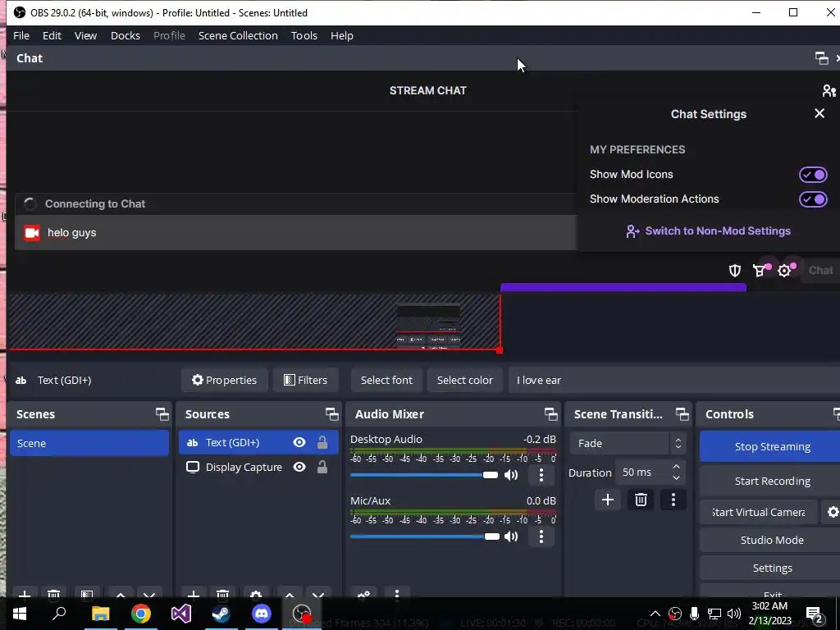The height and width of the screenshot is (630, 840).
Task: Open Properties for the Text source
Action: (225, 380)
